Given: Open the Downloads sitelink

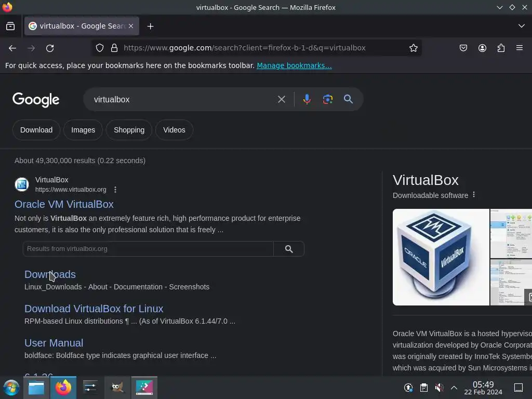Looking at the screenshot, I should (x=50, y=274).
